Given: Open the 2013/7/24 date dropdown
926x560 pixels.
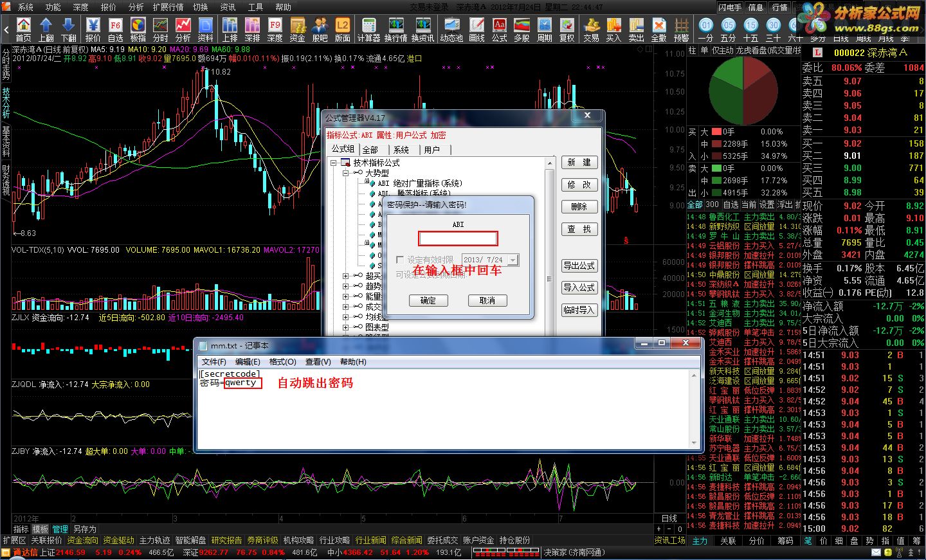Looking at the screenshot, I should (x=513, y=260).
